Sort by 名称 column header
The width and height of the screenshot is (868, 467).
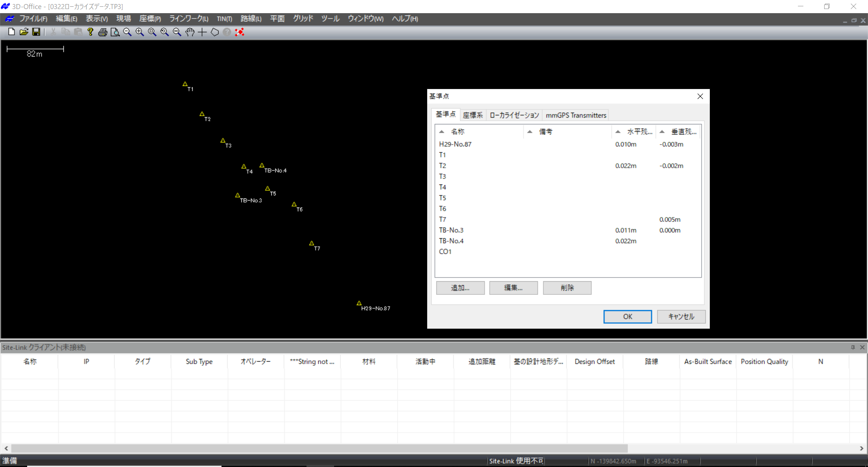[458, 132]
